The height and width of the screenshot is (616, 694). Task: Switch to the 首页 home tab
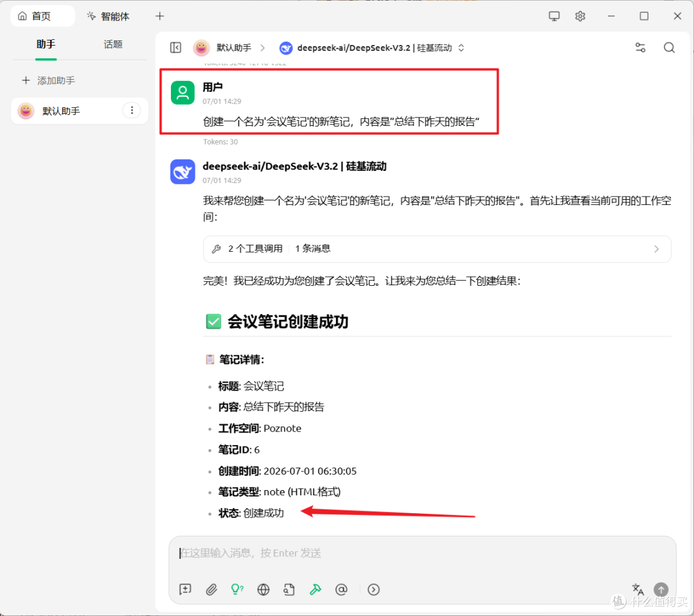click(42, 16)
